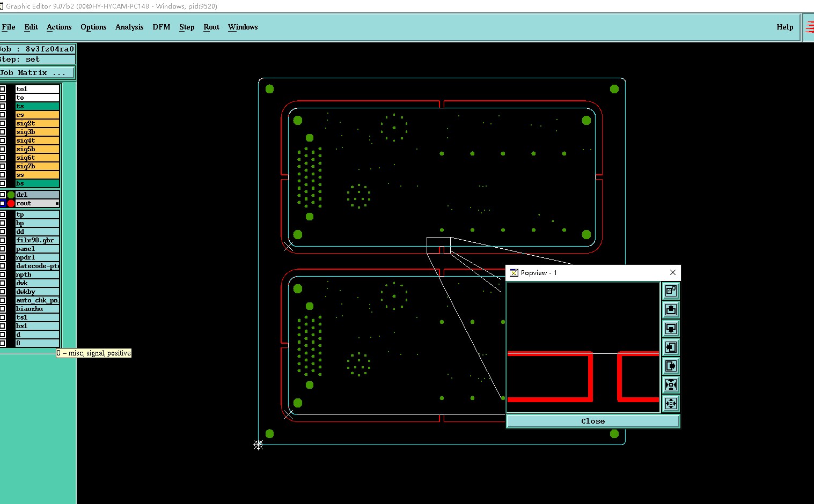Toggle display checkbox for layer to1
Screen dimensions: 814x504
(x=3, y=89)
